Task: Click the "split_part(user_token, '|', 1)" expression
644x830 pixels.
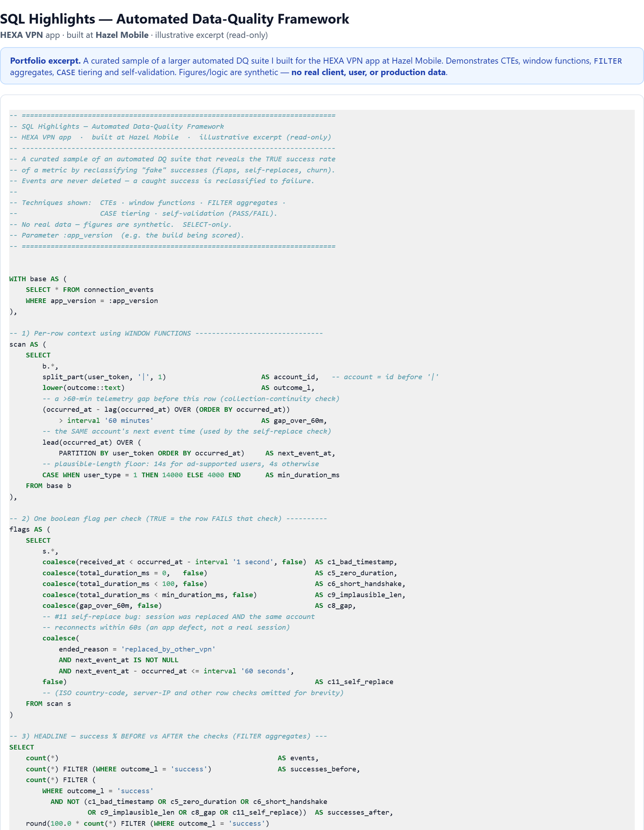Action: (x=104, y=377)
